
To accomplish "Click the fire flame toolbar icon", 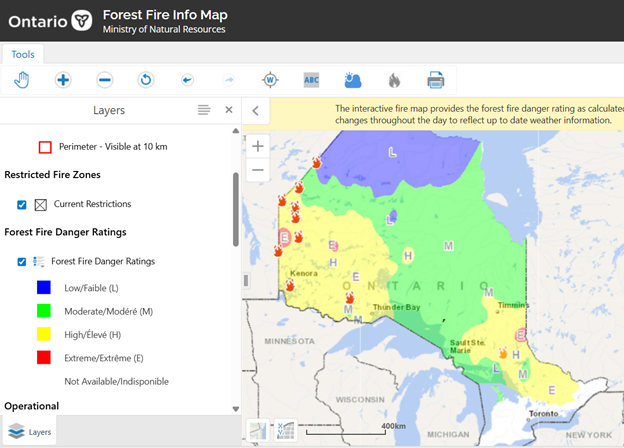I will [394, 79].
